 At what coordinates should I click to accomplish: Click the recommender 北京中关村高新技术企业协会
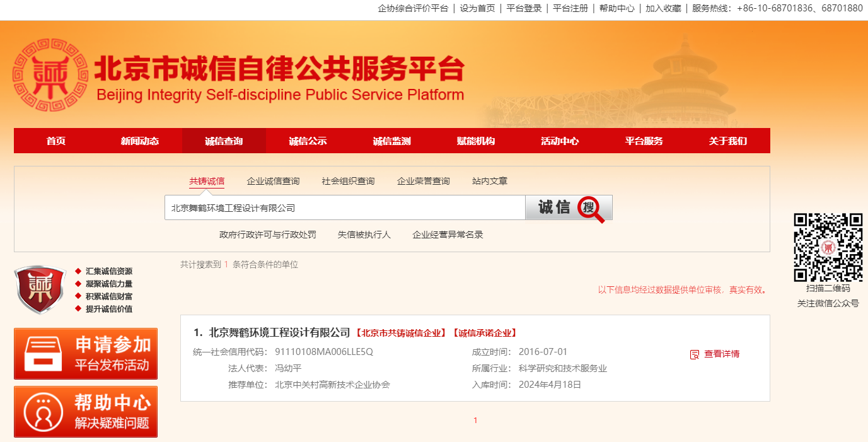(x=332, y=385)
